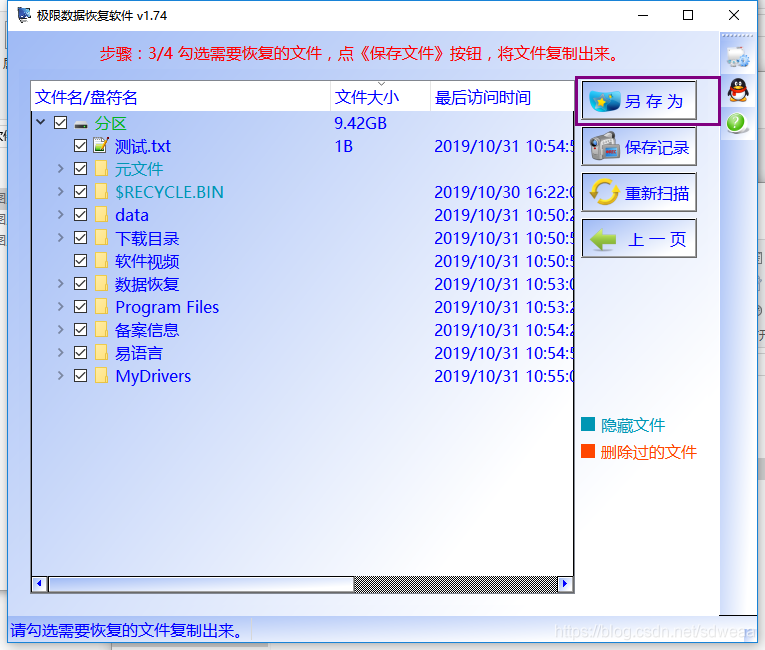765x650 pixels.
Task: Expand the 下载目录 folder
Action: [60, 237]
